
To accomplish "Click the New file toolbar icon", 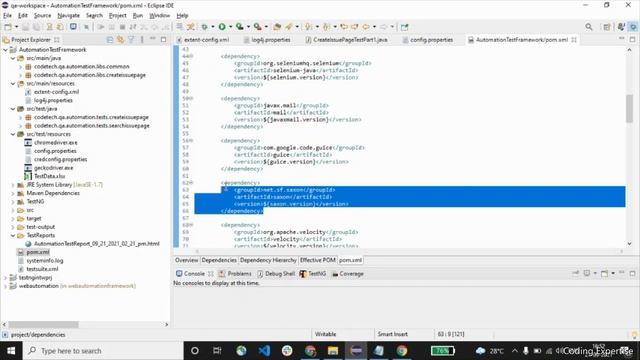I will pyautogui.click(x=8, y=27).
